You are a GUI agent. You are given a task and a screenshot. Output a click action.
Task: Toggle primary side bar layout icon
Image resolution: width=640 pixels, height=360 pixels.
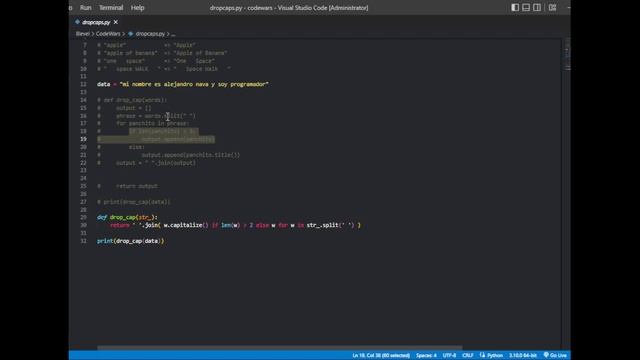point(515,8)
